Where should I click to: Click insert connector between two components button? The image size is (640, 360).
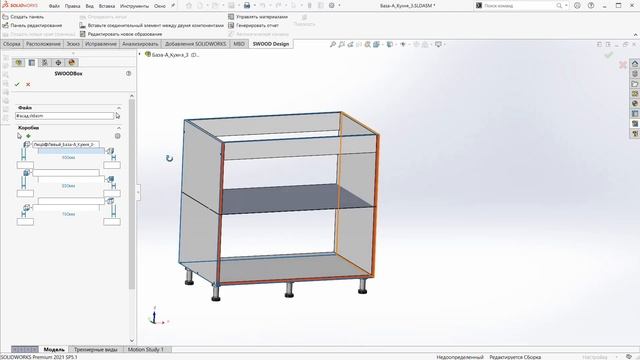(152, 25)
